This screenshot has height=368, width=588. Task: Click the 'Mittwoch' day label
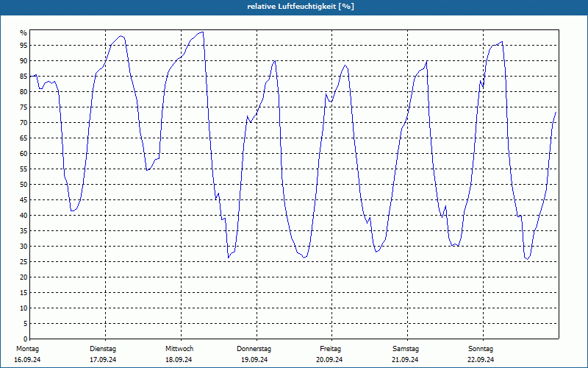tap(179, 349)
